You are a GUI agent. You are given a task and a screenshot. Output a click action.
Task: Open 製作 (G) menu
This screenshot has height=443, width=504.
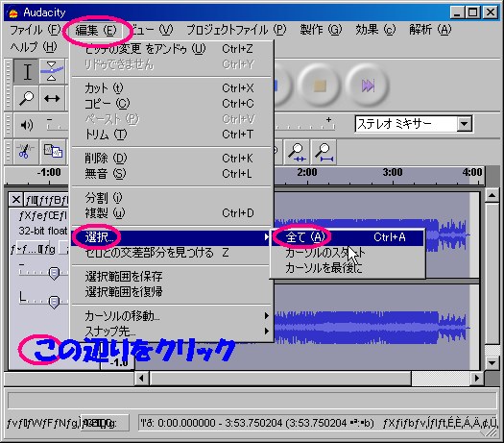pyautogui.click(x=321, y=30)
